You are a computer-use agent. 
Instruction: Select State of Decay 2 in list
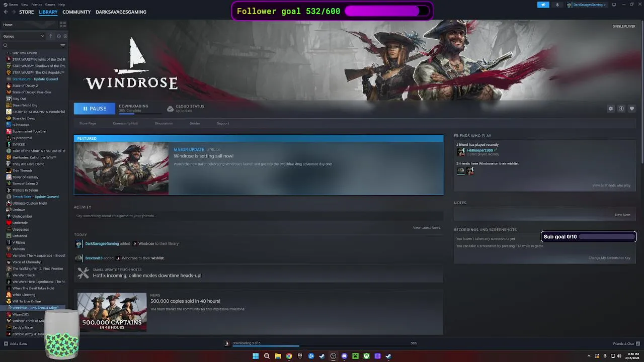[x=25, y=85]
